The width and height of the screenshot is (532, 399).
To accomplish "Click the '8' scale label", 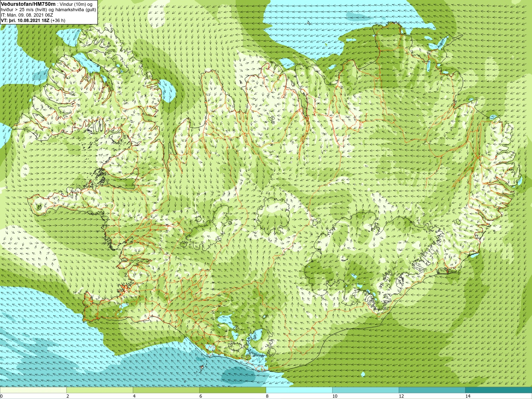I will (267, 396).
